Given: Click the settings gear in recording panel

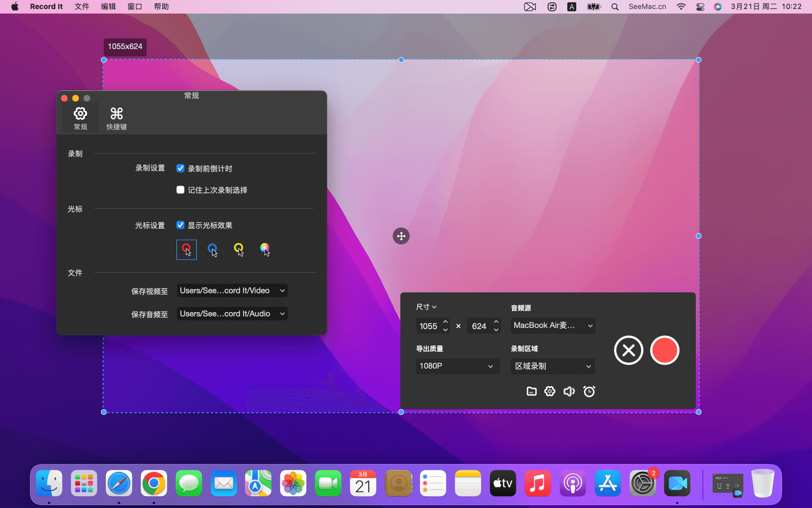Looking at the screenshot, I should [550, 391].
